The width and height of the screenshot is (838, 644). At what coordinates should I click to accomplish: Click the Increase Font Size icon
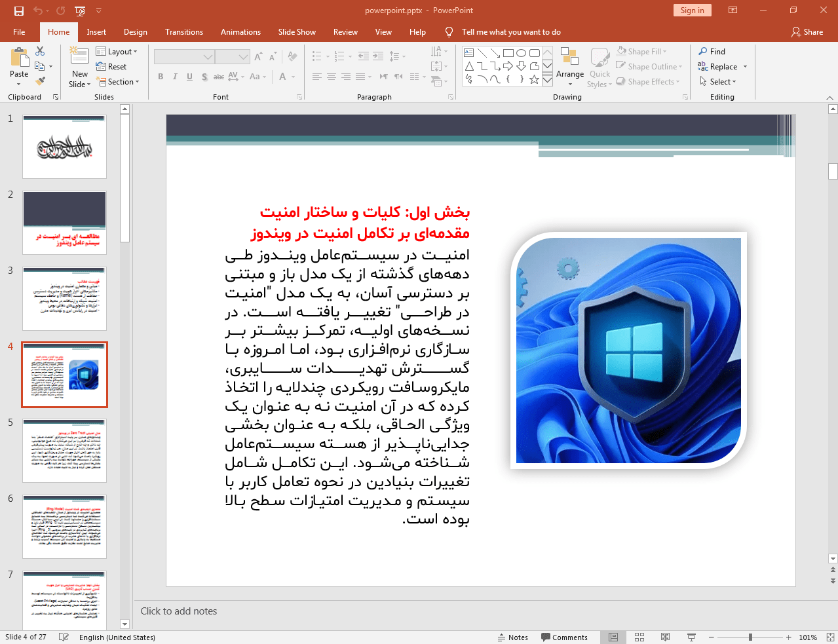(x=258, y=57)
